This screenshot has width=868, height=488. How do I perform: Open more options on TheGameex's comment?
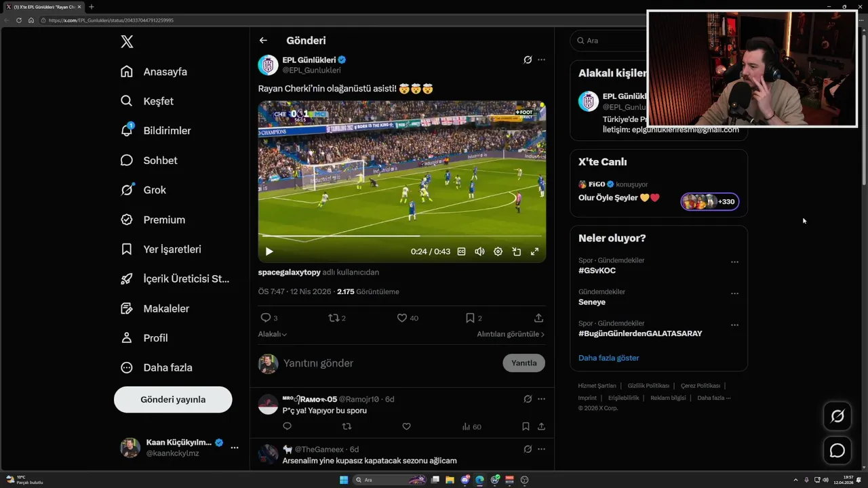(x=541, y=449)
